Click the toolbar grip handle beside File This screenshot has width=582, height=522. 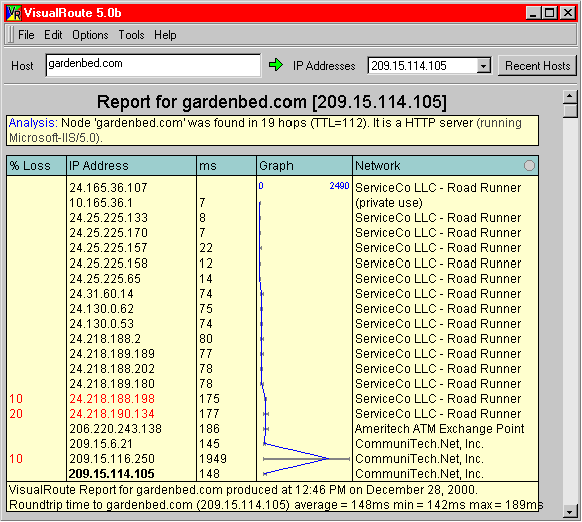(x=10, y=35)
